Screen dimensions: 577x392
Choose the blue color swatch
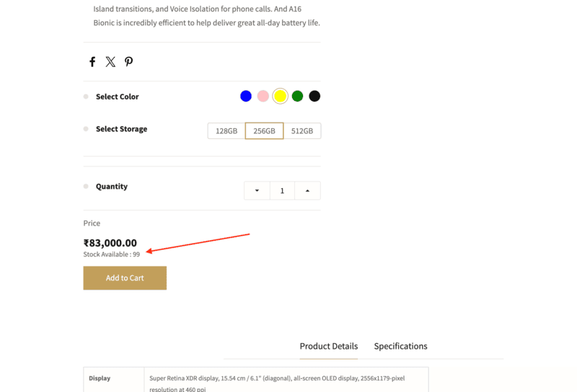[246, 96]
